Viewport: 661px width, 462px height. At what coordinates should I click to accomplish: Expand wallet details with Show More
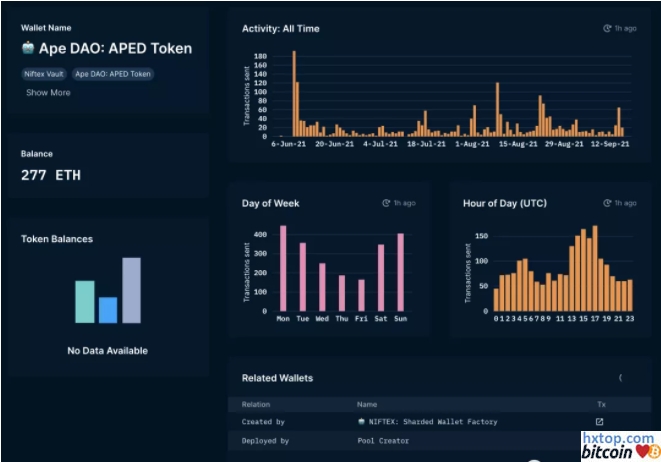point(48,93)
